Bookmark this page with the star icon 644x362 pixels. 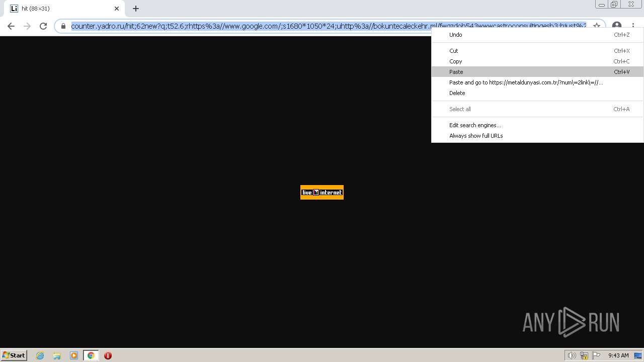click(x=597, y=26)
